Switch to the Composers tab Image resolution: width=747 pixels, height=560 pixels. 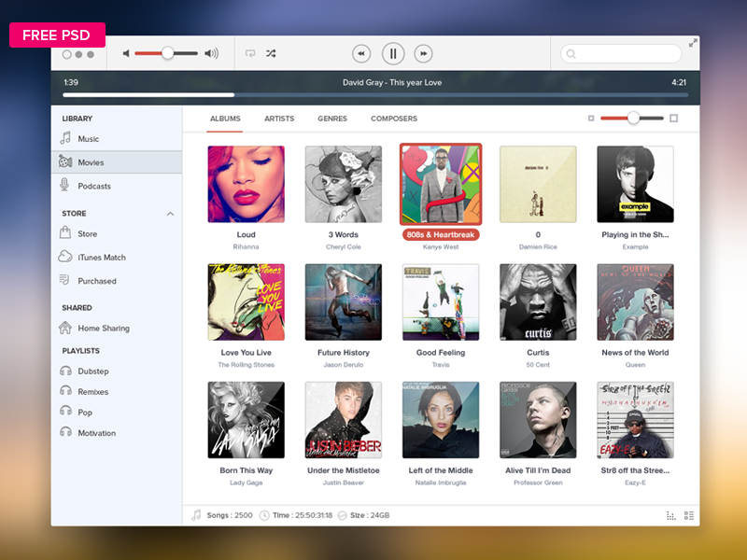click(x=394, y=119)
